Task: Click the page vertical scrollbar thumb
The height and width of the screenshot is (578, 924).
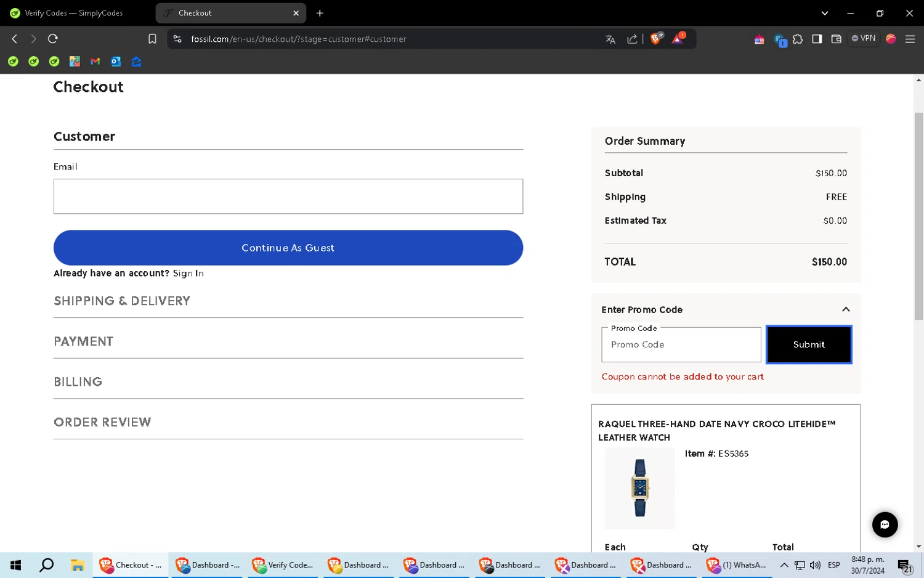Action: pos(918,216)
